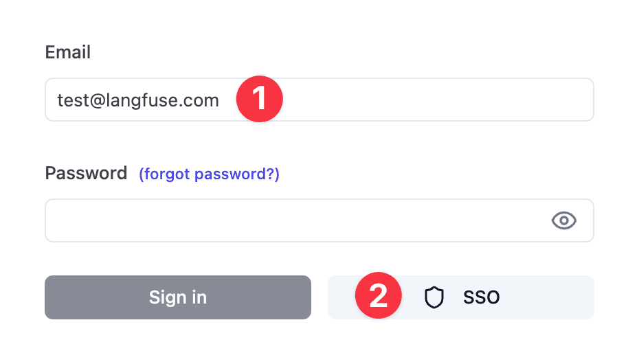Click the "Sign in" text

pos(178,297)
